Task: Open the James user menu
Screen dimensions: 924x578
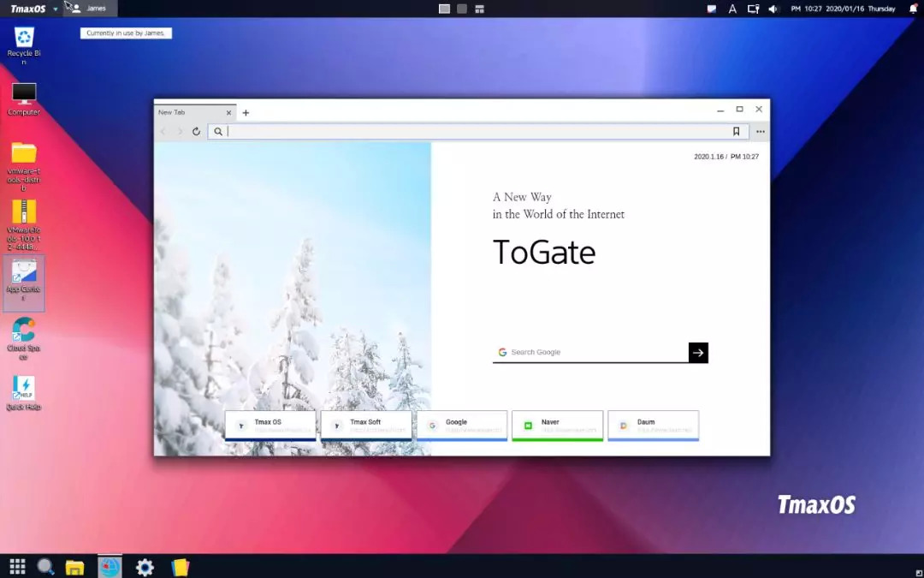Action: (x=91, y=9)
